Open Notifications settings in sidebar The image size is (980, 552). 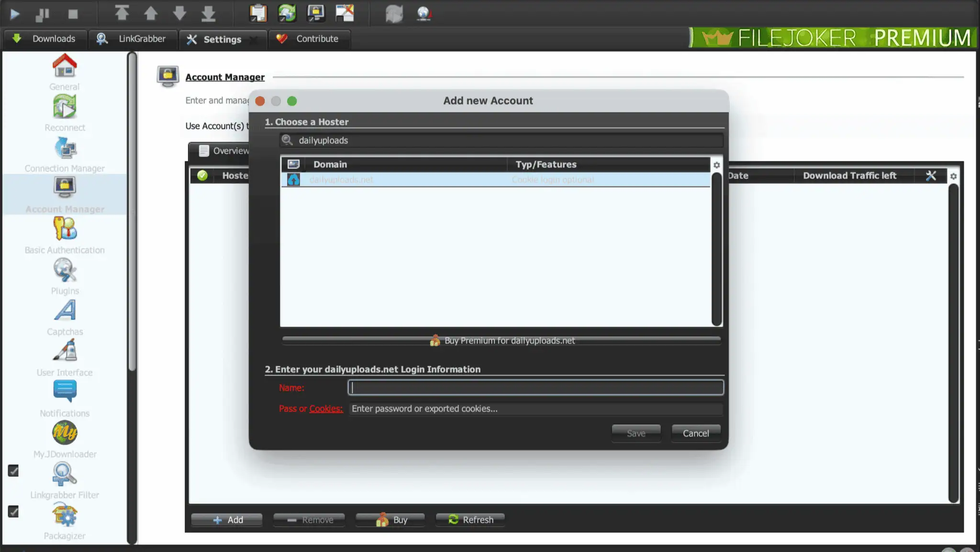click(65, 399)
